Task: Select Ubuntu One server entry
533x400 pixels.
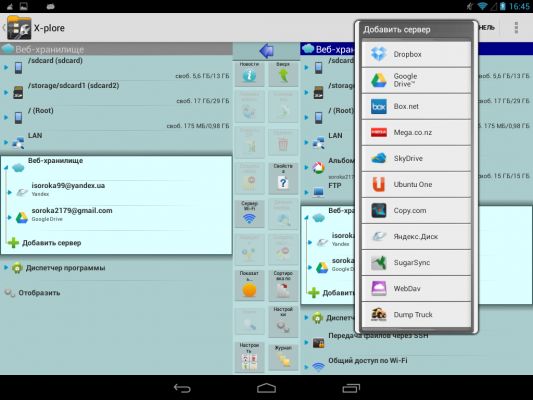Action: click(x=416, y=185)
